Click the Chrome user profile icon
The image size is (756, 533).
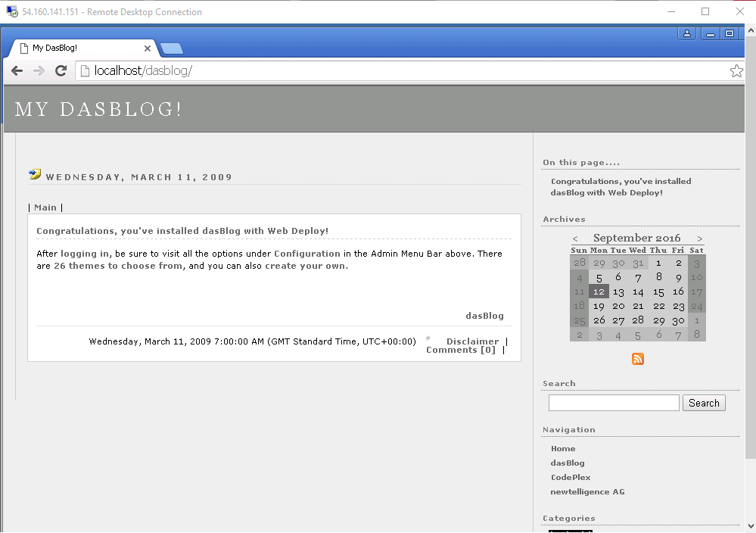coord(687,33)
